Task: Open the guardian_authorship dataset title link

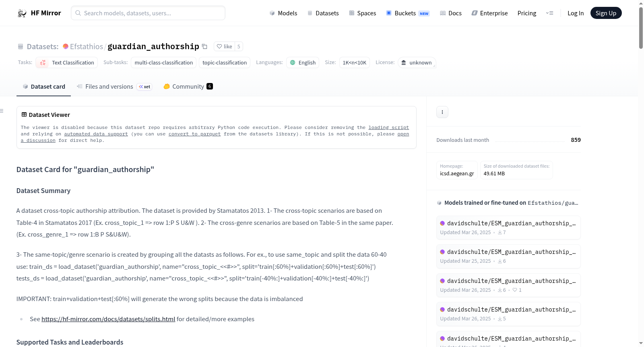Action: point(153,47)
